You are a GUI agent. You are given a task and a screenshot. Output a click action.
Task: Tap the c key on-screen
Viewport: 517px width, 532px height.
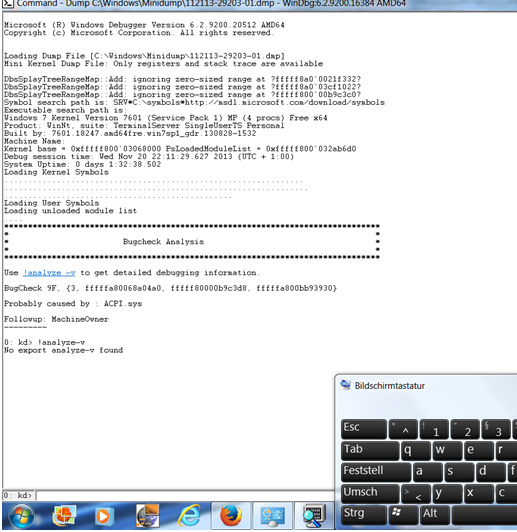coord(506,493)
